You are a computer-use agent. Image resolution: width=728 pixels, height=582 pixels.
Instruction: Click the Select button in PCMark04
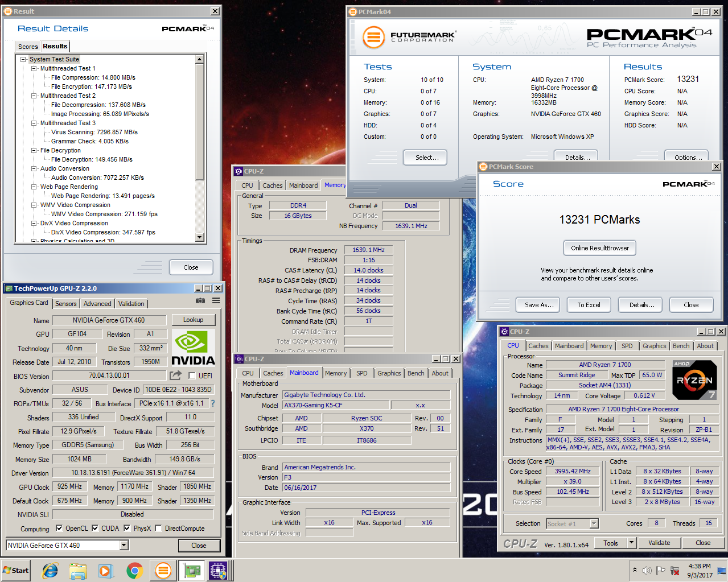pyautogui.click(x=425, y=158)
